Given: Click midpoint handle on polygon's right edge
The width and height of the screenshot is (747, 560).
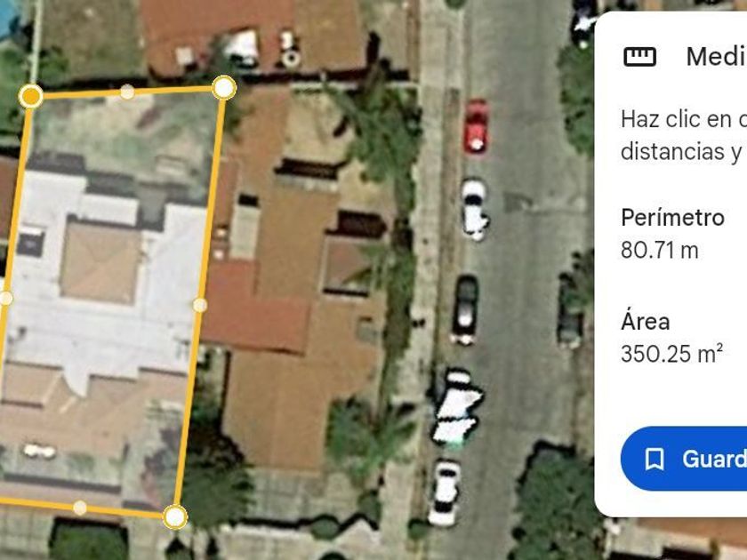Looking at the screenshot, I should (x=200, y=305).
